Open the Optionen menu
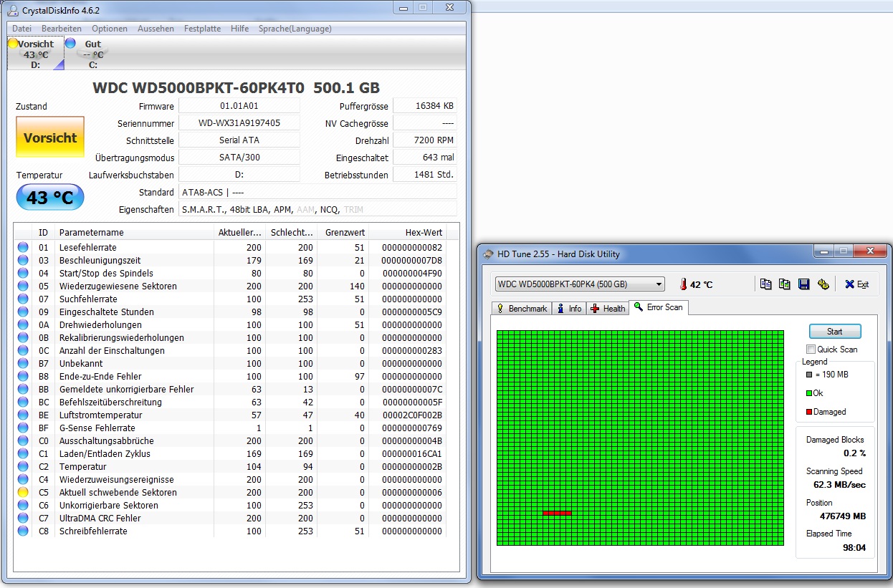The width and height of the screenshot is (893, 588). click(x=110, y=29)
